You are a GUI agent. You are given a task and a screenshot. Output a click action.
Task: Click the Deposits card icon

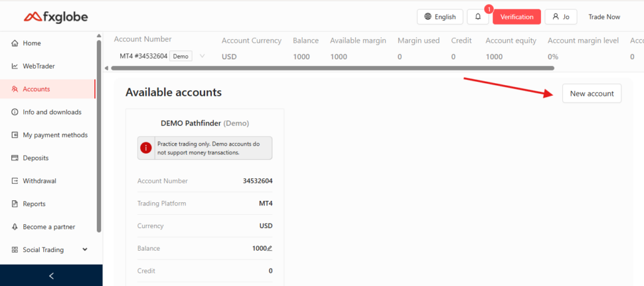pos(15,158)
